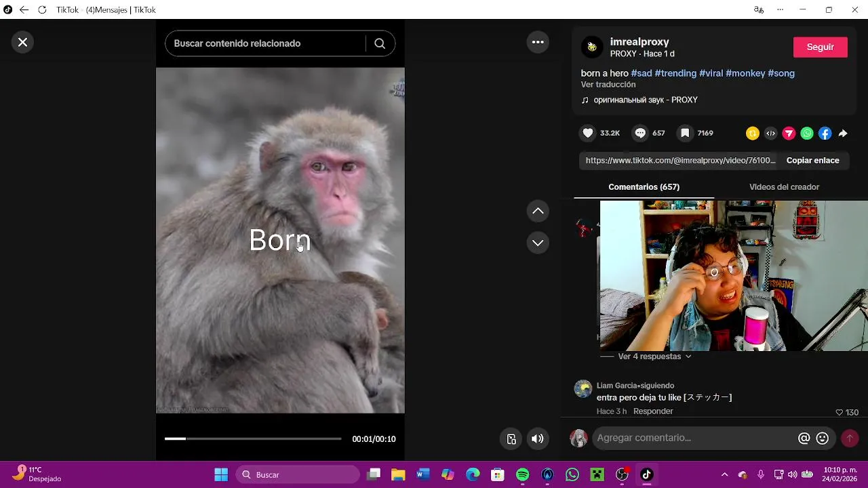Open Microsoft Edge from the taskbar
The image size is (868, 488).
pyautogui.click(x=473, y=474)
